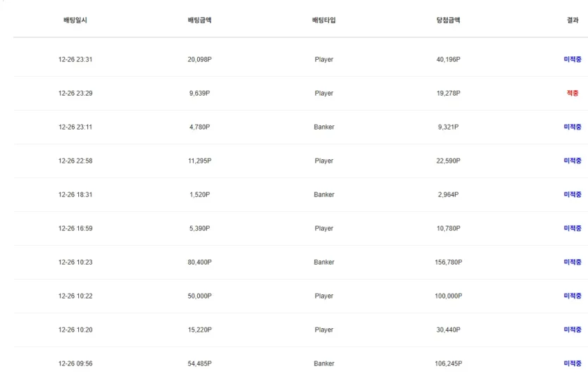Click Player type in the 12-26 22:58 row
The width and height of the screenshot is (588, 376).
pyautogui.click(x=324, y=161)
